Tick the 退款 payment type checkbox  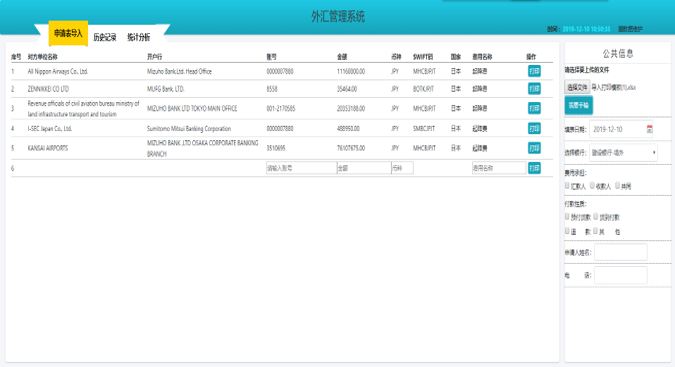click(567, 231)
